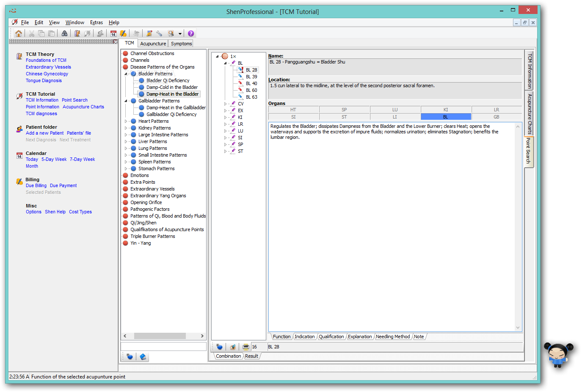Click the patient people toolbar icon
582x392 pixels.
100,33
